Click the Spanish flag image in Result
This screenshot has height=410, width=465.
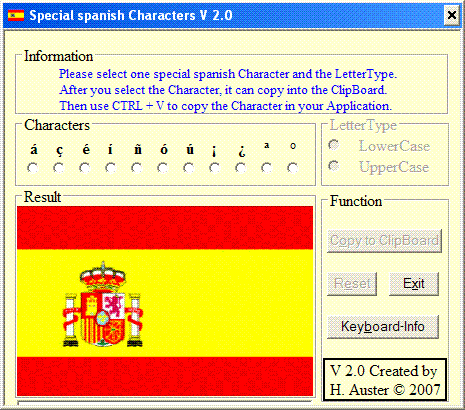(165, 301)
